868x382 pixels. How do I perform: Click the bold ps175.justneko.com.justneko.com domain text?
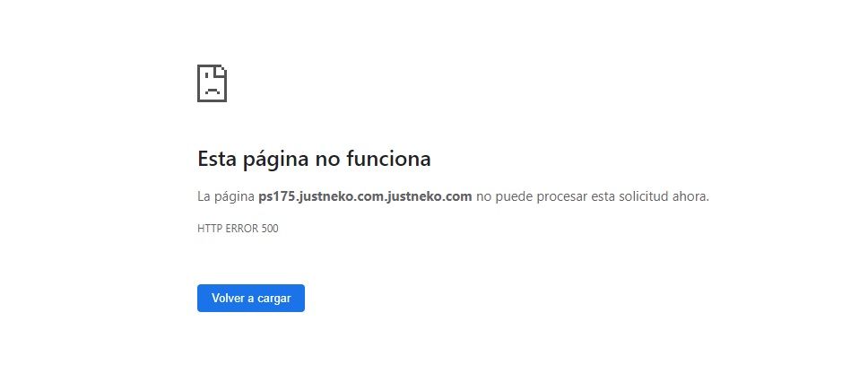point(365,196)
